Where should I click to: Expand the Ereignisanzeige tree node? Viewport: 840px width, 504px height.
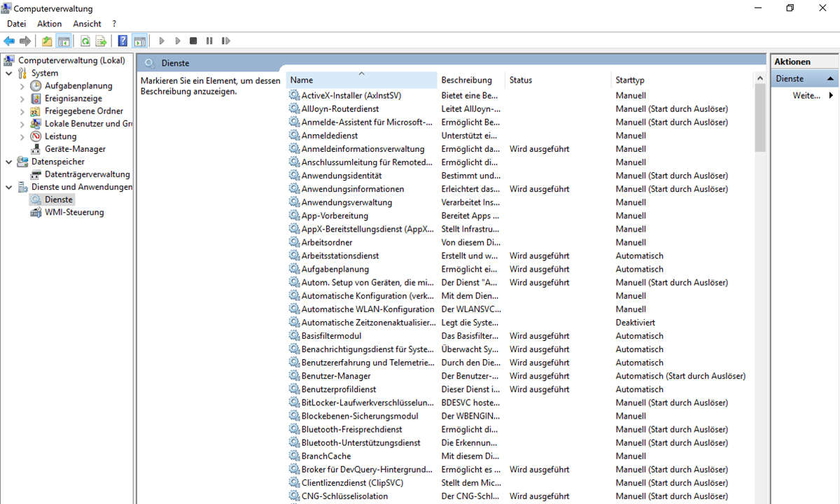coord(22,99)
